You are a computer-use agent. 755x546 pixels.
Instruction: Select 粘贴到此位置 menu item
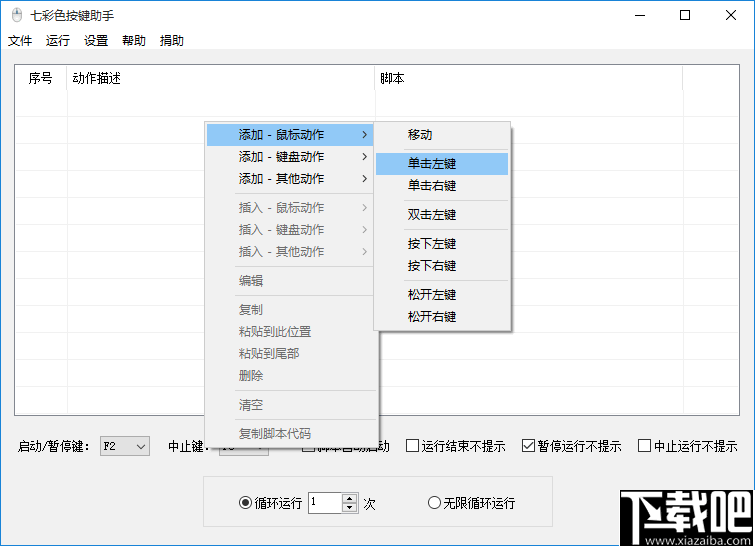290,332
